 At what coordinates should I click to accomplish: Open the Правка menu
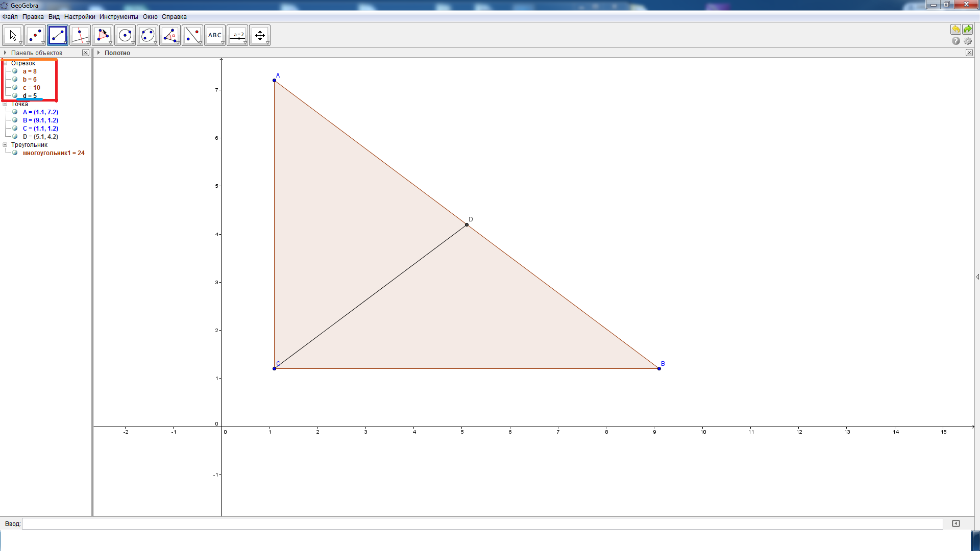[33, 17]
